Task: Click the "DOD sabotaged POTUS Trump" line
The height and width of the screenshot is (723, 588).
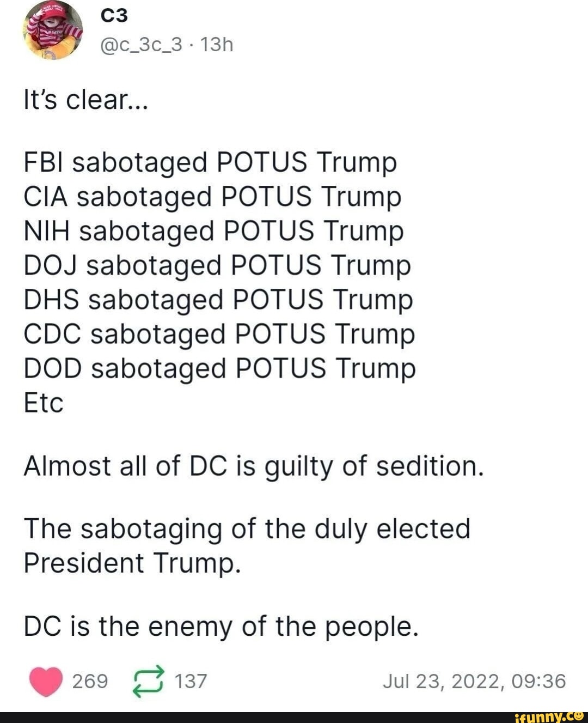Action: pos(220,368)
